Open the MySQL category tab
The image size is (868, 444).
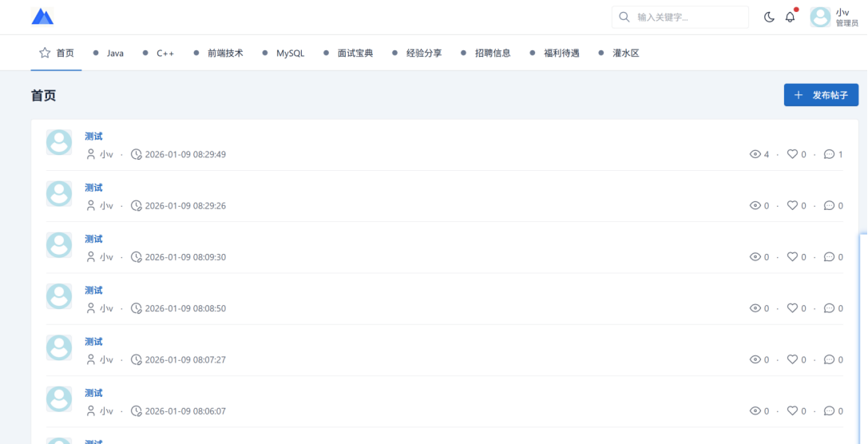[283, 54]
